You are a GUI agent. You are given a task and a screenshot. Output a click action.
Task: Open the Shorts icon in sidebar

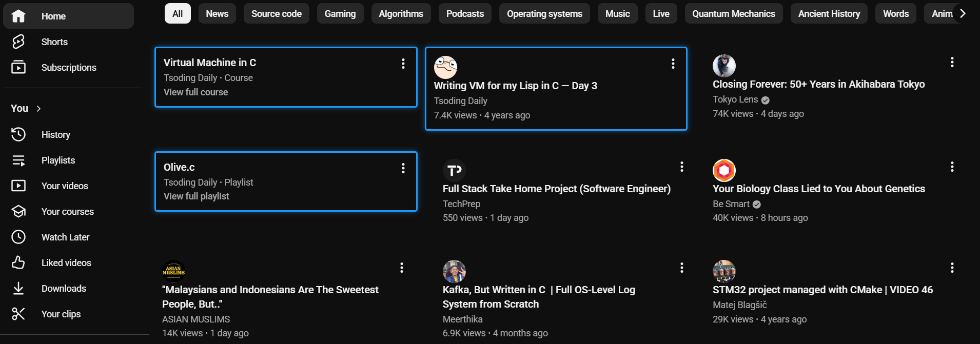click(x=18, y=42)
